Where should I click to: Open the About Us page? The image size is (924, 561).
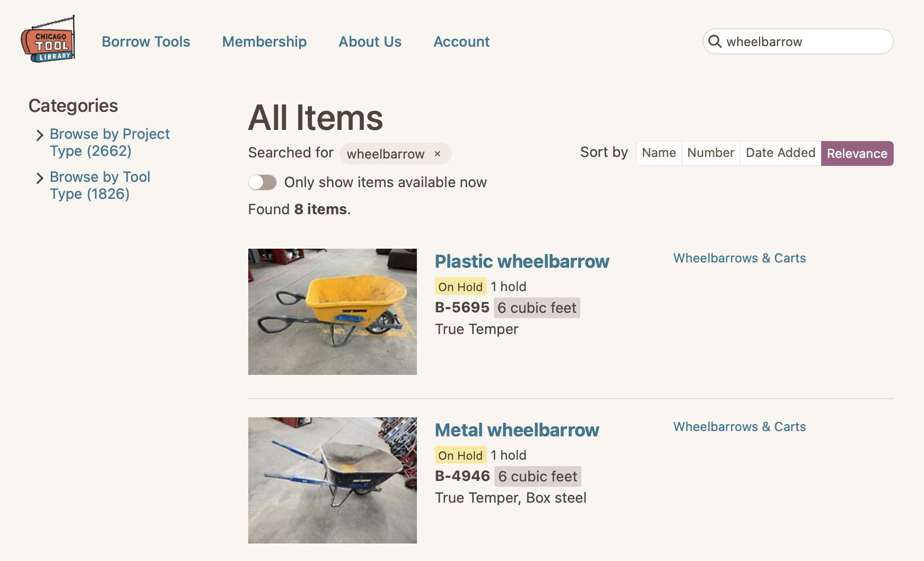[x=370, y=41]
